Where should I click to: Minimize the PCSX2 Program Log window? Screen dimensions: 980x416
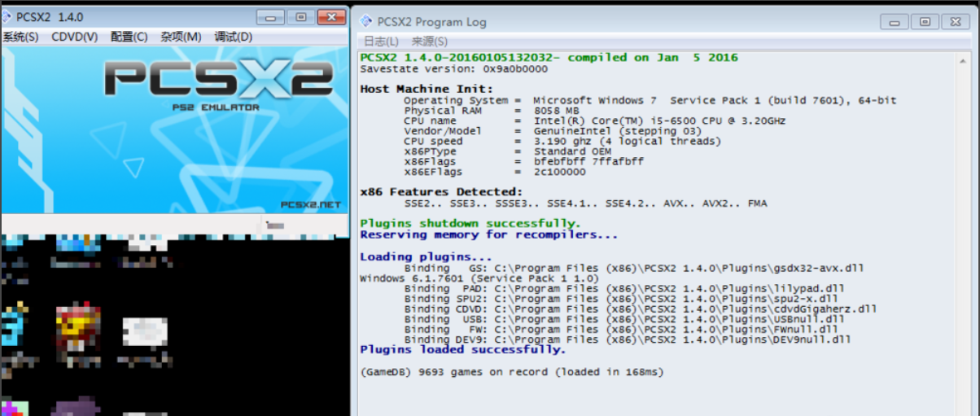894,22
